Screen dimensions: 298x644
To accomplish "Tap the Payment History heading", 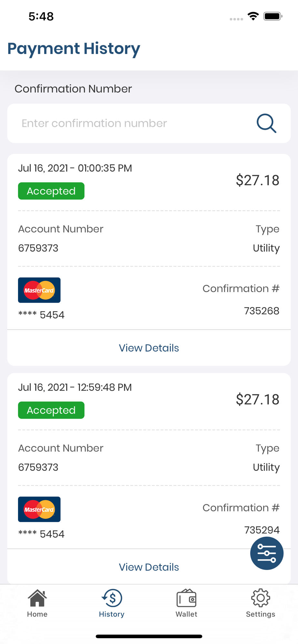I will (74, 49).
